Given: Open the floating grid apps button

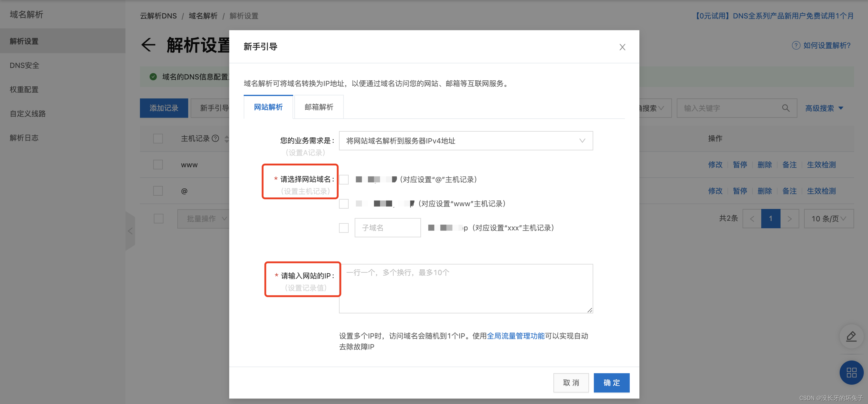Looking at the screenshot, I should pos(851,372).
